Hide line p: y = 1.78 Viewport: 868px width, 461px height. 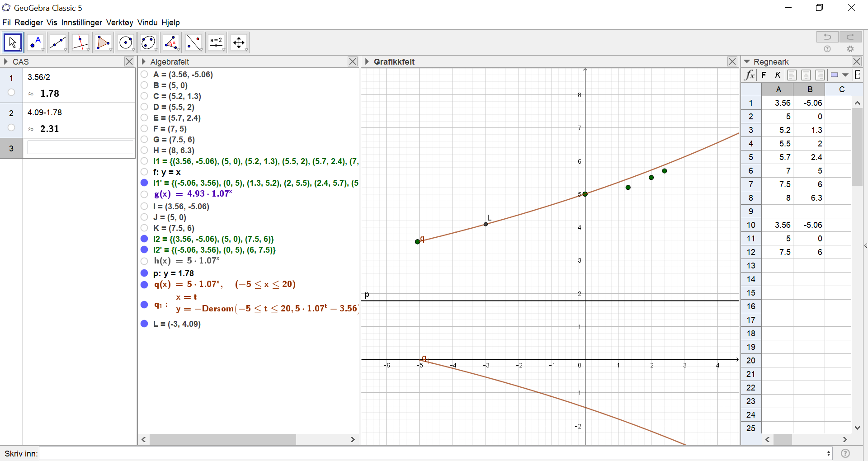[144, 273]
